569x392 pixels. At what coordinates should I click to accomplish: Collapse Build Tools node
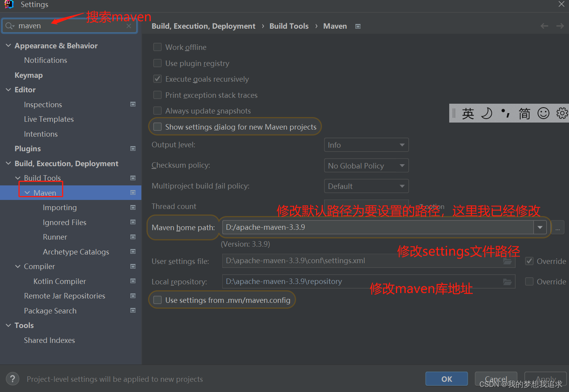click(18, 178)
